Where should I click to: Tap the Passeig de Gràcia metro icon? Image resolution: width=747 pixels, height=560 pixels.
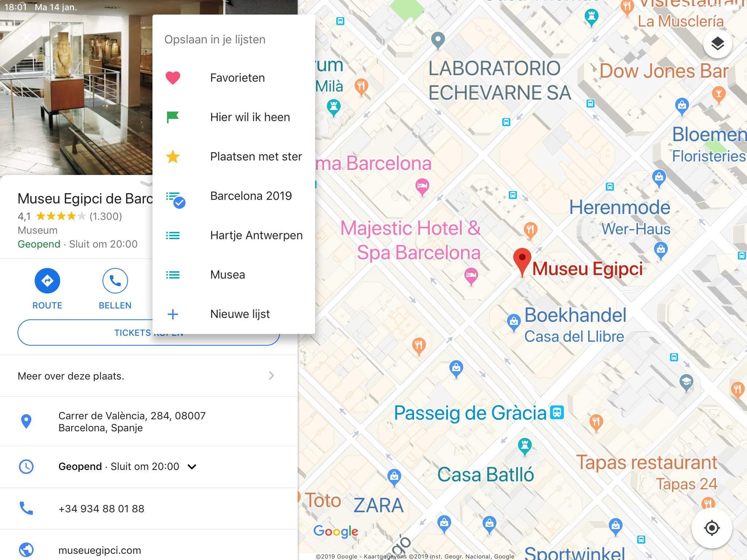point(557,412)
